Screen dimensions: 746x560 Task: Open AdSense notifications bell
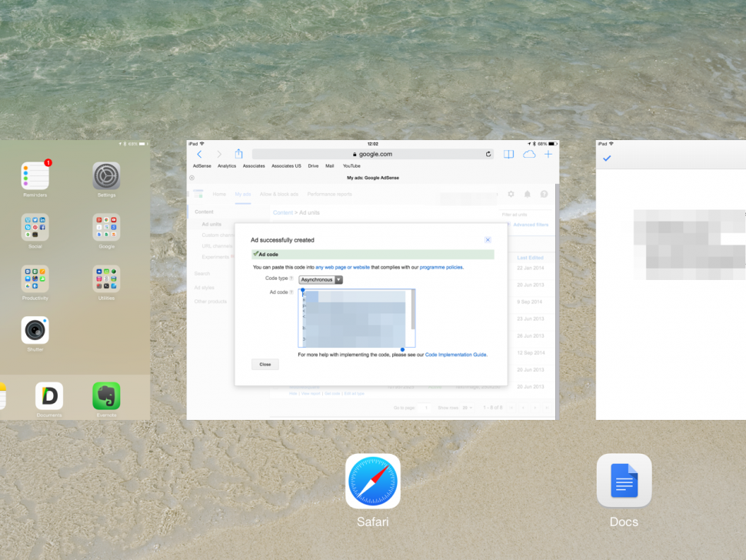[527, 194]
